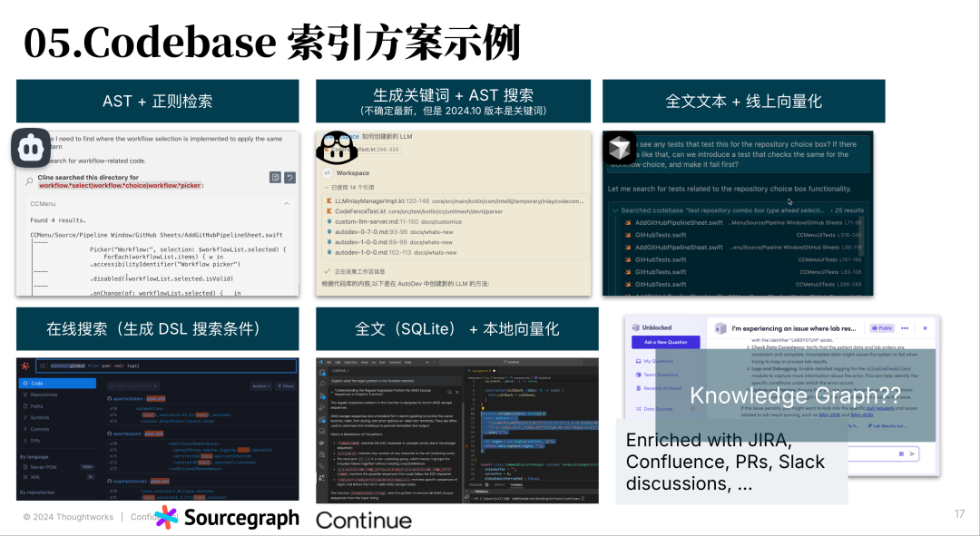
Task: Select the Diffs filter in Sourcegraph
Action: coord(33,441)
